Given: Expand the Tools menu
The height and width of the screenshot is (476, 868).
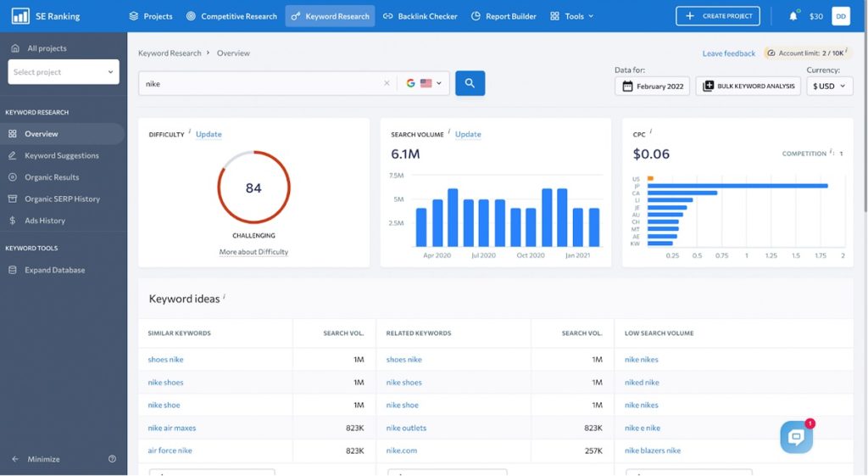Looking at the screenshot, I should [572, 16].
